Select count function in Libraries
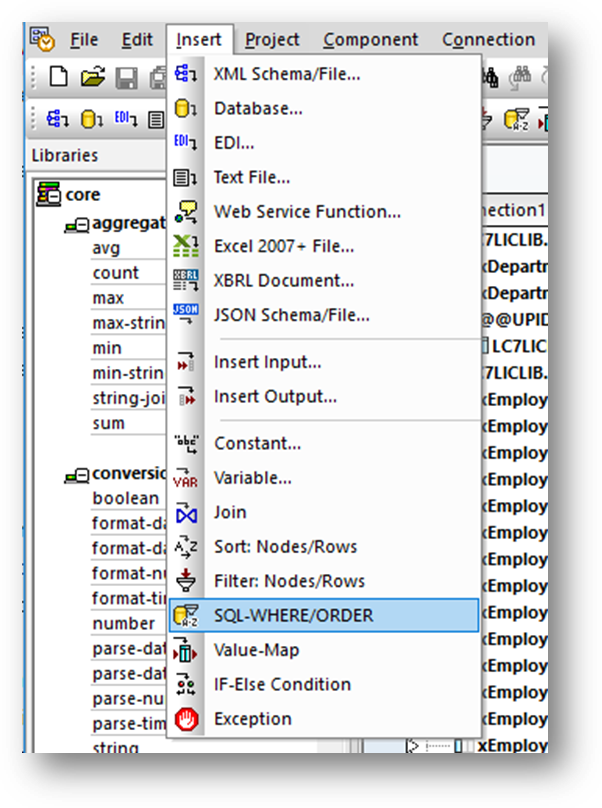This screenshot has height=808, width=602. [x=116, y=273]
